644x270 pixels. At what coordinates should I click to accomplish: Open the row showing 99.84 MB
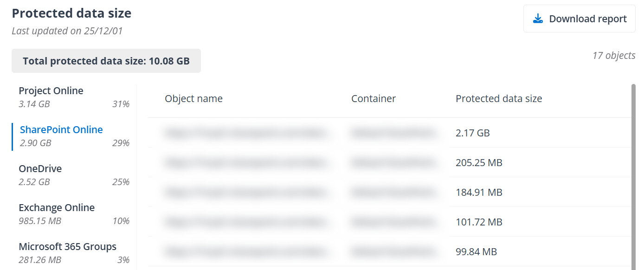(x=476, y=252)
